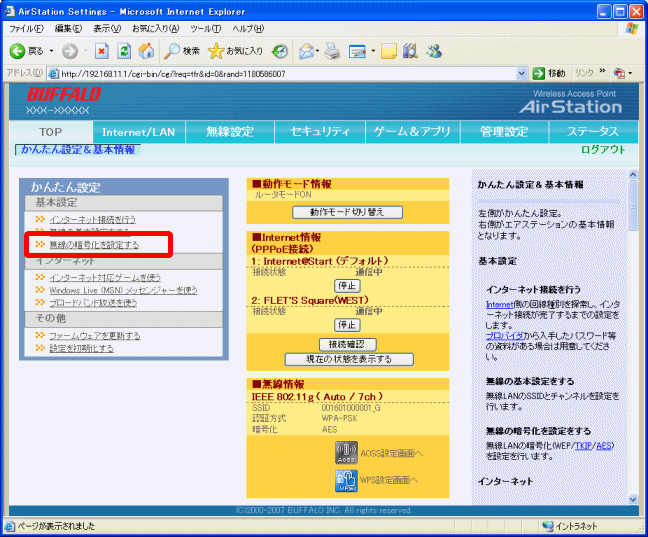648x537 pixels.
Task: Switch to the Internet/LAN tab
Action: pyautogui.click(x=139, y=132)
